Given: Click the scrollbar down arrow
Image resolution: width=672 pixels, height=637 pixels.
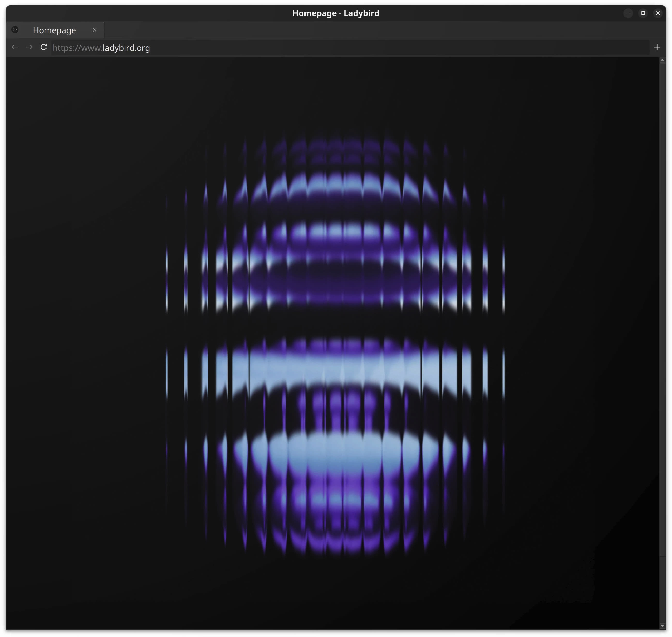Looking at the screenshot, I should (x=662, y=626).
